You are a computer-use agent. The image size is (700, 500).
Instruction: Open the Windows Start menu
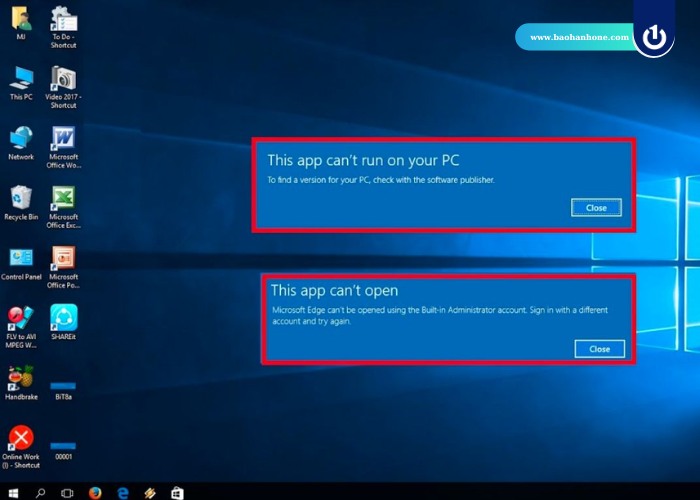[x=13, y=492]
